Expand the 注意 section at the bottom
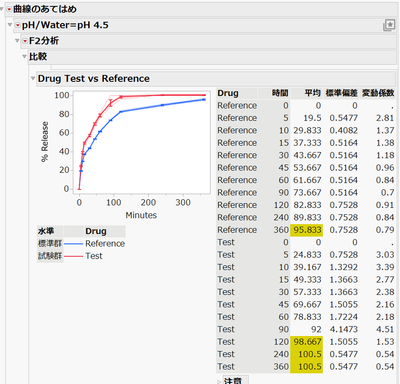 [x=219, y=382]
